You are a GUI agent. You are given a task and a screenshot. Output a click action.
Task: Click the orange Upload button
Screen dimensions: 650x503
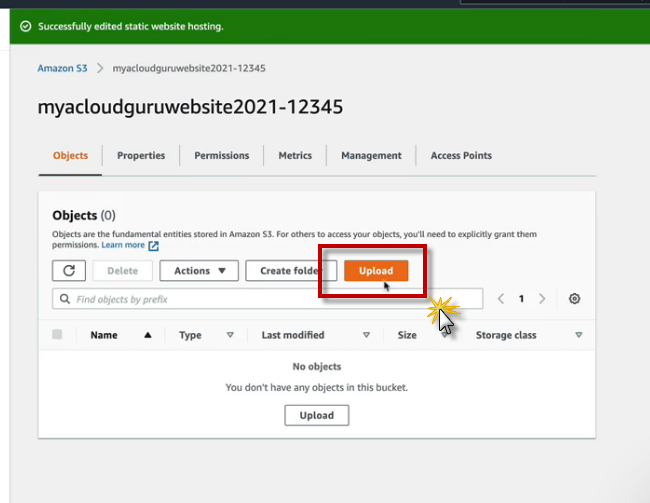pos(376,271)
